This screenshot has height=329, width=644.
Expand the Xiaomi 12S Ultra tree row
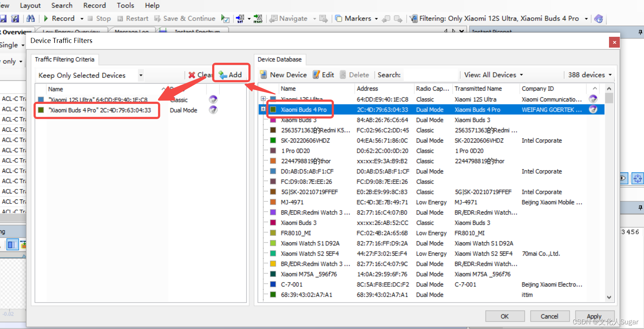pyautogui.click(x=263, y=99)
